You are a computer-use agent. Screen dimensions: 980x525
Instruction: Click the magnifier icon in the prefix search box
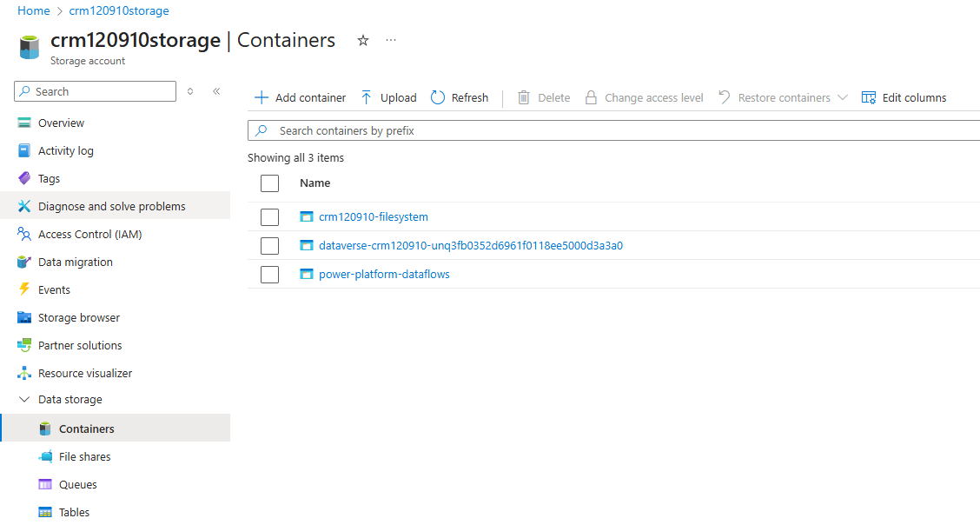pyautogui.click(x=262, y=130)
